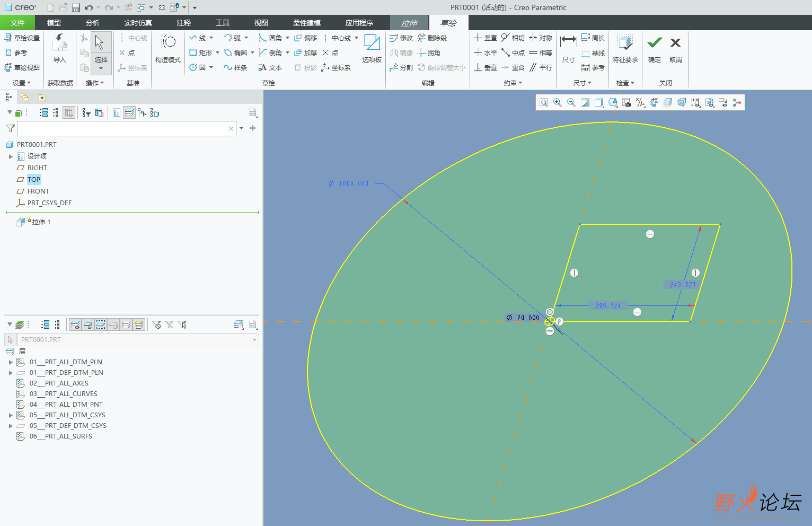Apply the Horizontal (水平) constraint
Viewport: 812px width, 526px height.
point(485,52)
